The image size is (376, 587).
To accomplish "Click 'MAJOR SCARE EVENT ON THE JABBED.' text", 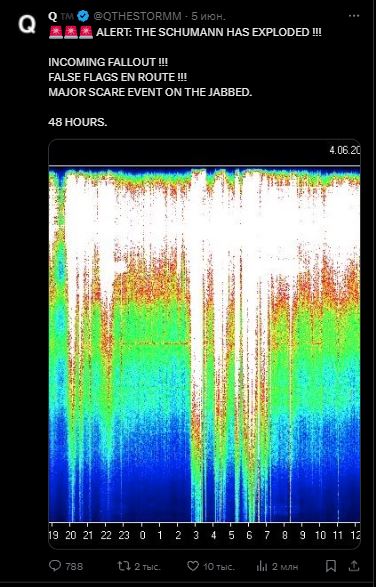I will point(150,92).
